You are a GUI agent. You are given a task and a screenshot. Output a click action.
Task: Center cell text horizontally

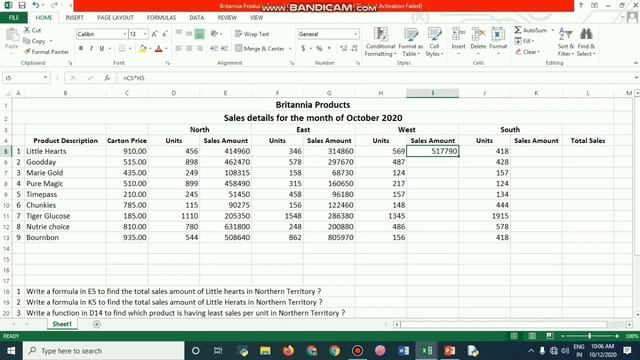coord(189,49)
